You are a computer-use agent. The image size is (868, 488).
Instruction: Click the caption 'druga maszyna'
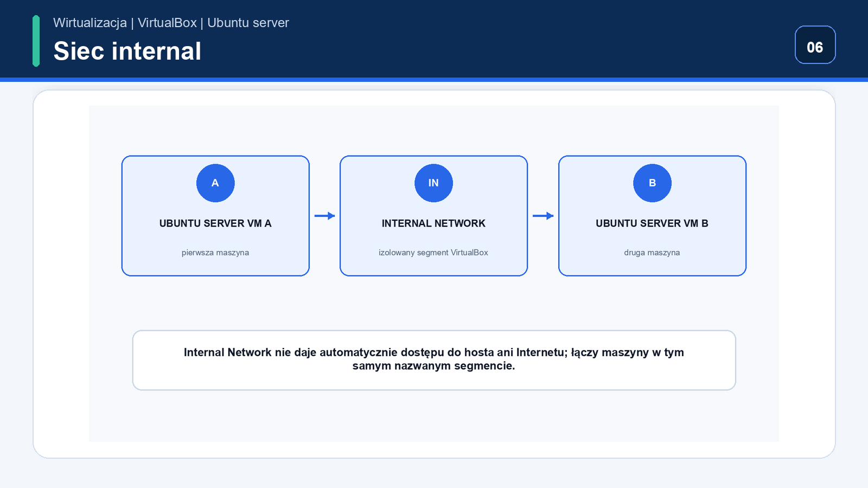tap(652, 253)
